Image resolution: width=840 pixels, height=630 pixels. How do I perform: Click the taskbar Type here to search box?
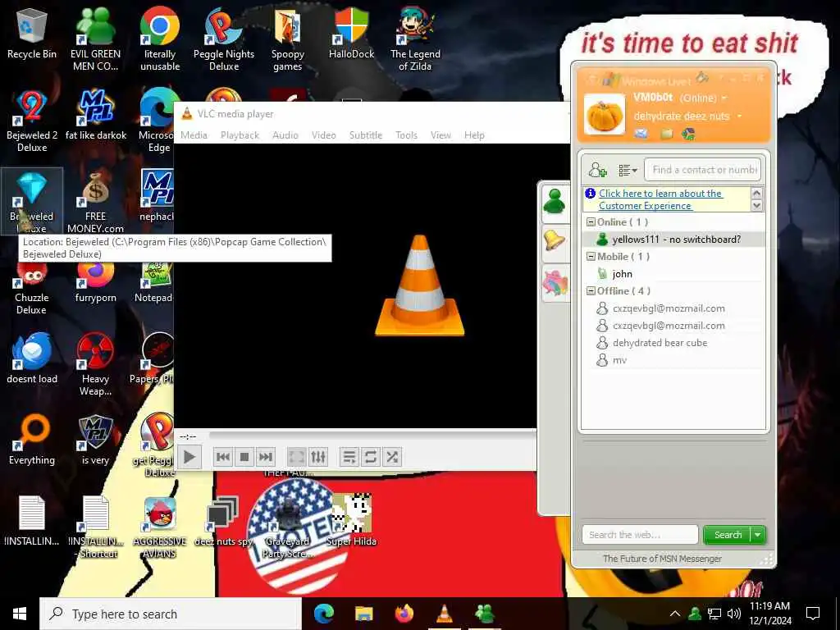click(171, 614)
